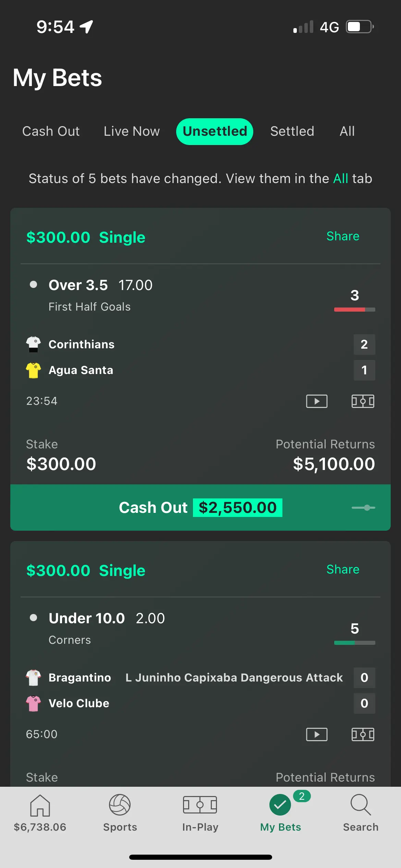Tap the green 'All' link in status message
The height and width of the screenshot is (868, 401).
(x=341, y=179)
